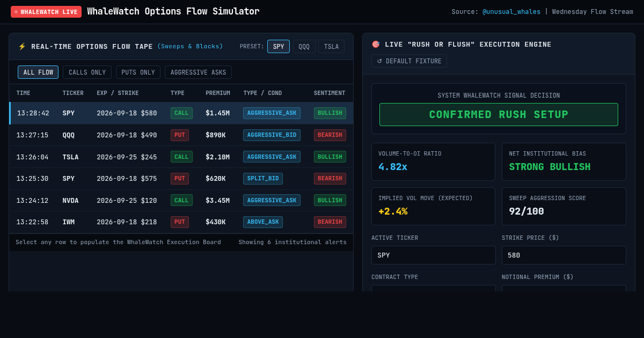Click the SPLIT_BID condition tag
The width and height of the screenshot is (644, 338).
263,179
